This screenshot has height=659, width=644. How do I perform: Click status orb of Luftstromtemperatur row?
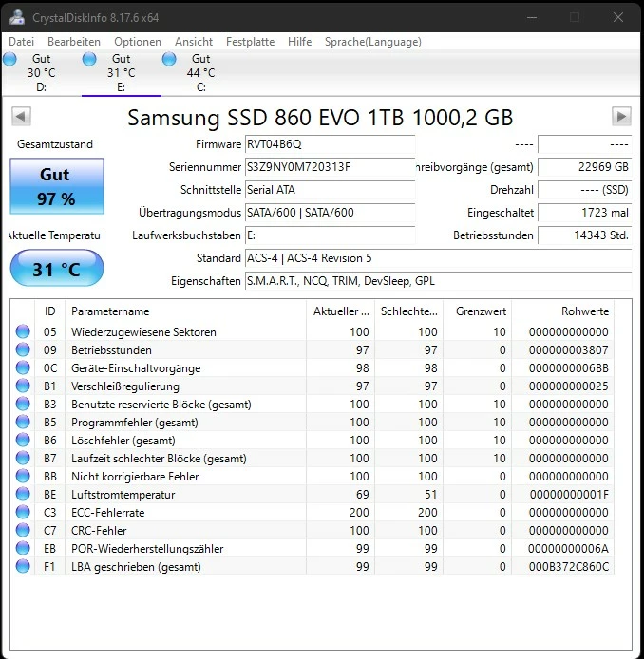point(23,494)
